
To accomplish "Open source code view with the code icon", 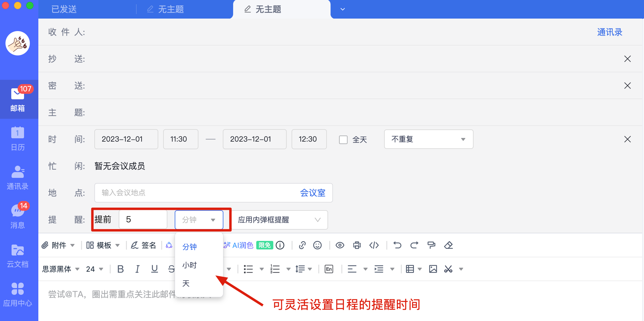I will coord(374,245).
